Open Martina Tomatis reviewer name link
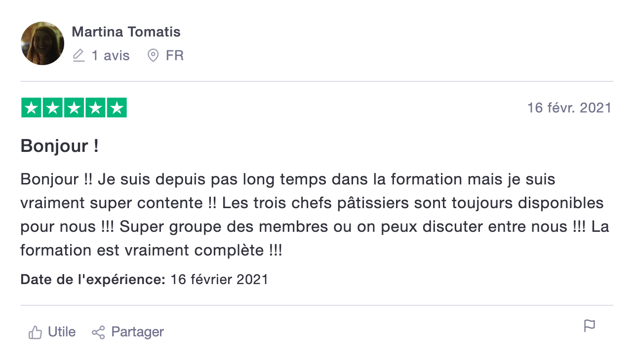Image resolution: width=635 pixels, height=364 pixels. (126, 32)
